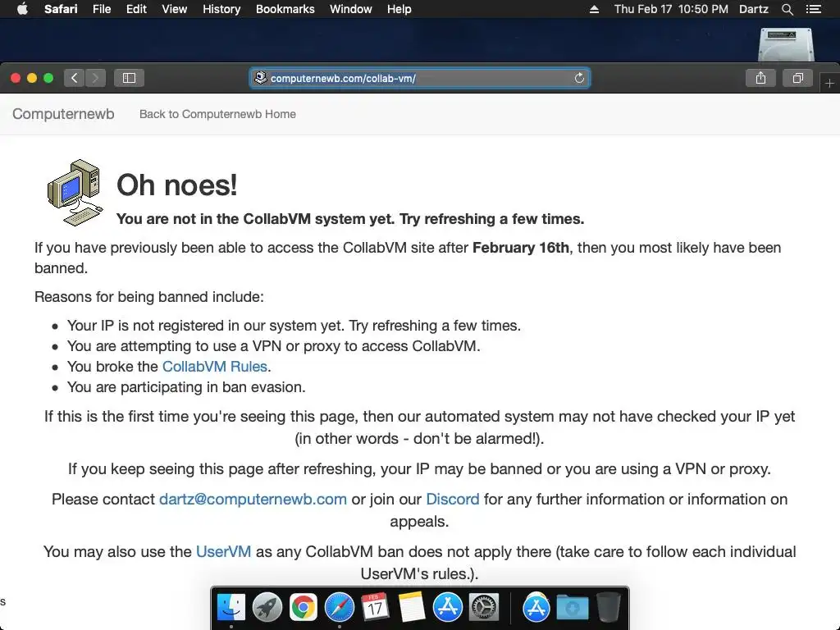
Task: Follow Back to Computernewb Home link
Action: pyautogui.click(x=217, y=114)
